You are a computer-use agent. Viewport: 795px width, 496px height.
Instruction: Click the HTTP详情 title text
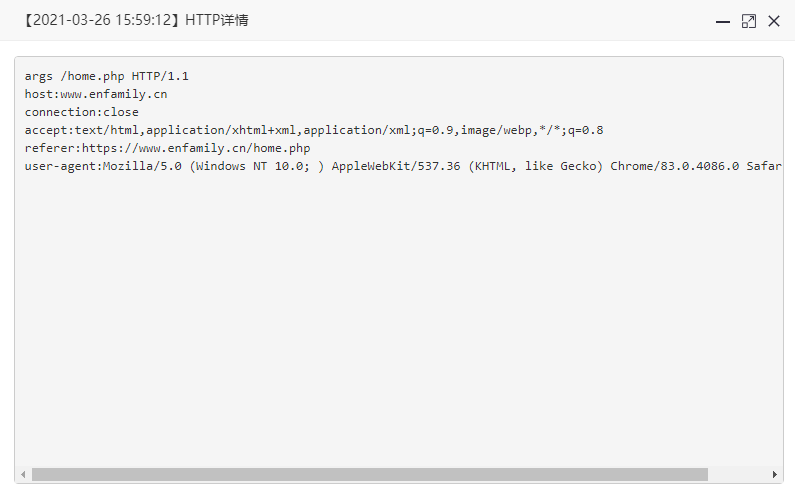click(216, 20)
